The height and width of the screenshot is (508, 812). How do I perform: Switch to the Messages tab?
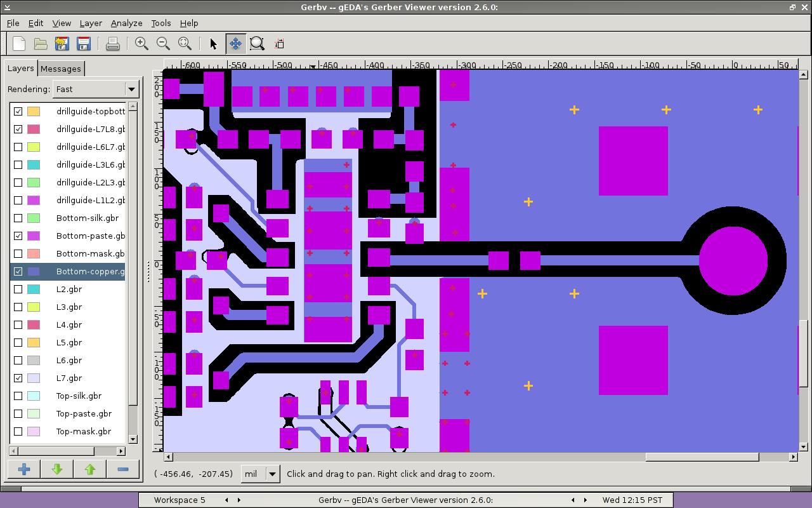tap(61, 69)
